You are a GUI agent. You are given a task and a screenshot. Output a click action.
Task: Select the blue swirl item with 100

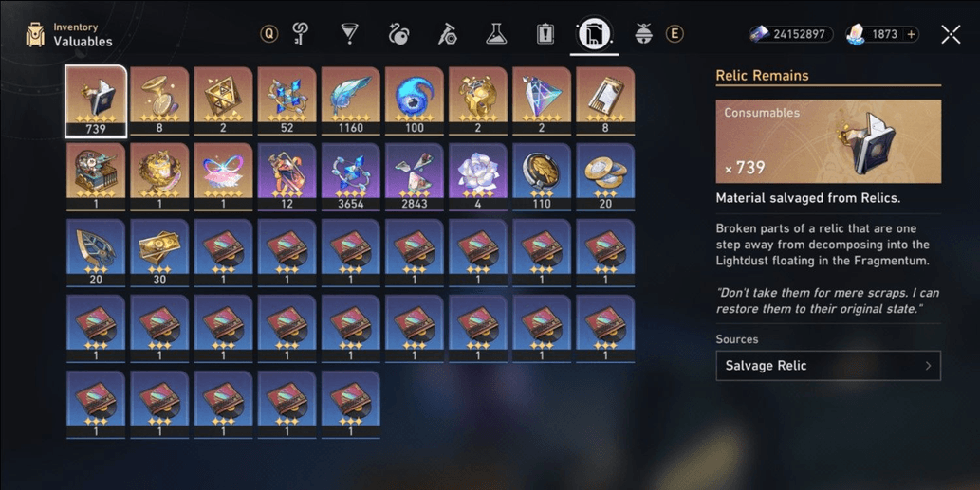point(415,100)
